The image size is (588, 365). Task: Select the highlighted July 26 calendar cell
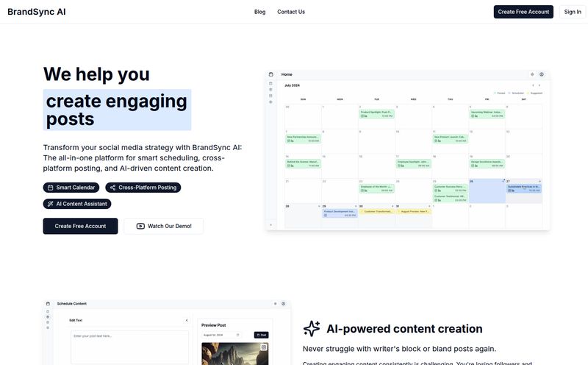pyautogui.click(x=487, y=191)
